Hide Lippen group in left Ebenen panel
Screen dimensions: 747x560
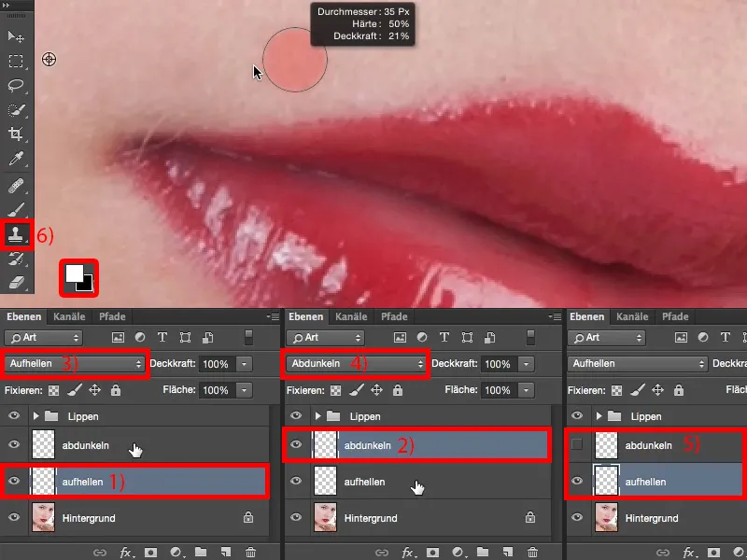click(x=14, y=415)
